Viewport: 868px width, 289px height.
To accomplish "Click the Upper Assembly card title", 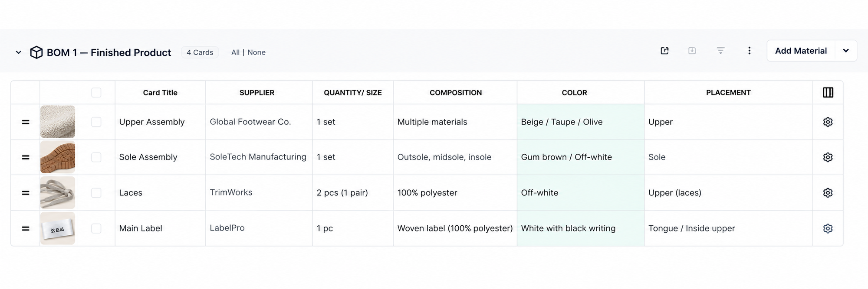I will [152, 122].
